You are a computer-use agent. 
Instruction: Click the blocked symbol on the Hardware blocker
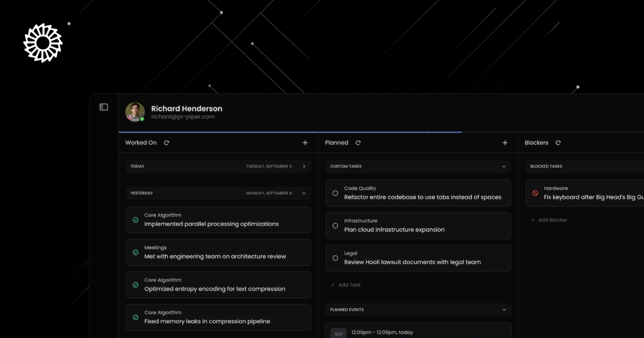[535, 192]
